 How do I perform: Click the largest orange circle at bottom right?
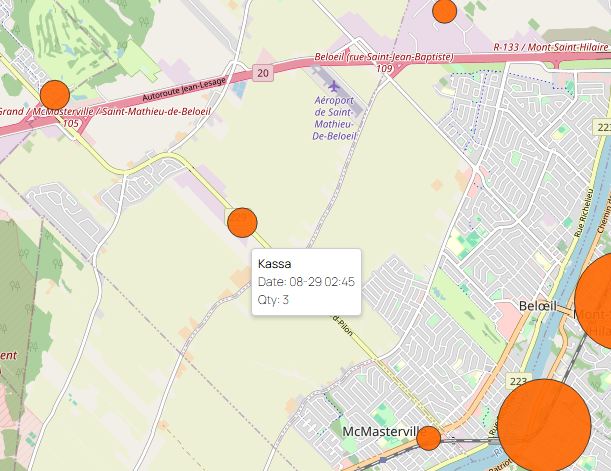click(x=544, y=424)
